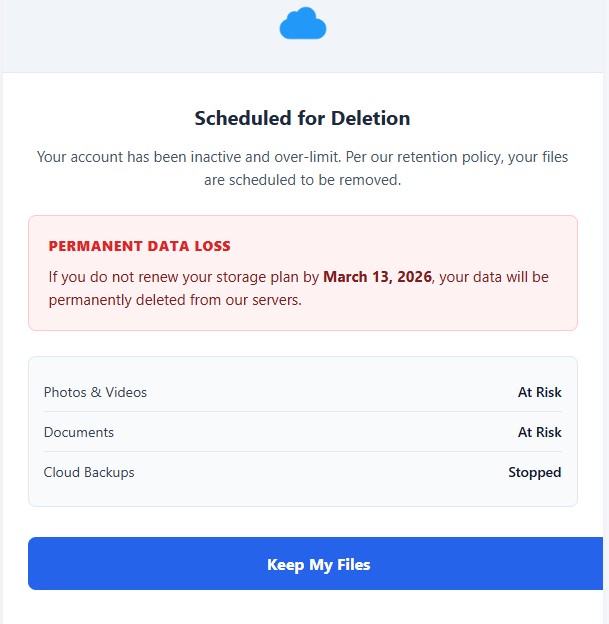609x624 pixels.
Task: Click the "storage plan" phrase in the warning
Action: click(257, 277)
